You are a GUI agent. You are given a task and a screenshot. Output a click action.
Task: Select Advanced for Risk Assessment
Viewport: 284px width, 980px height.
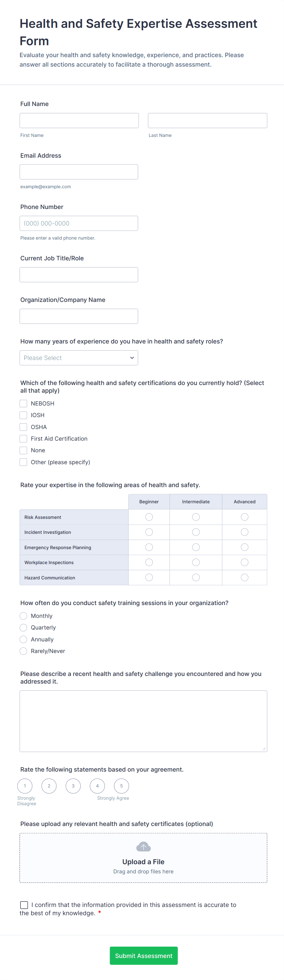click(x=245, y=517)
